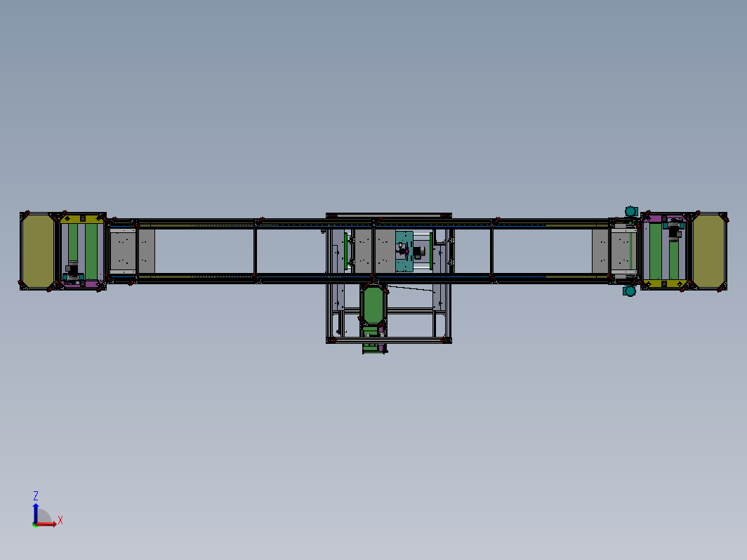Select the bottom crossbar of the center frame
The width and height of the screenshot is (747, 560).
pos(389,340)
